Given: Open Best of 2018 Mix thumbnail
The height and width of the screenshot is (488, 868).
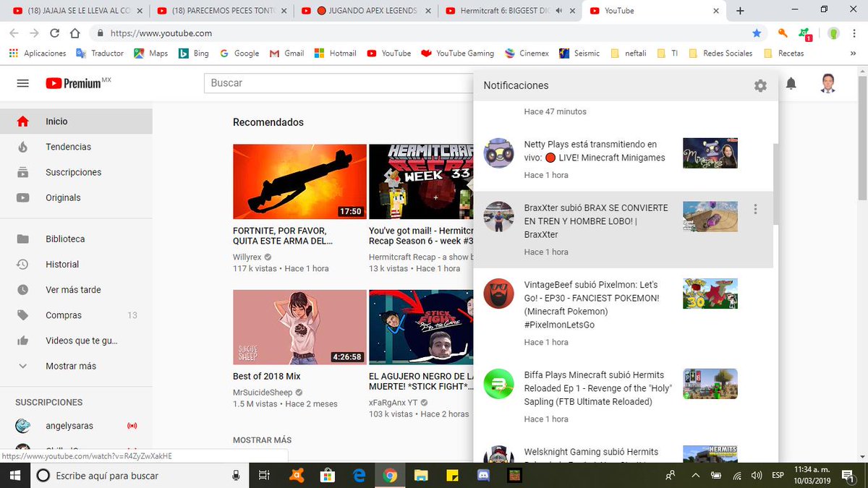Looking at the screenshot, I should [299, 327].
